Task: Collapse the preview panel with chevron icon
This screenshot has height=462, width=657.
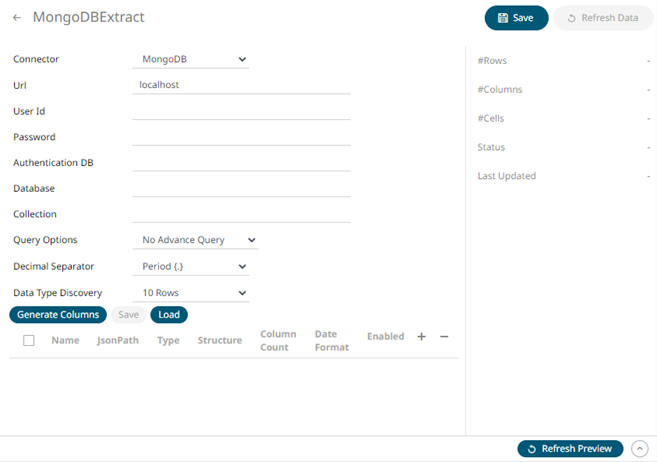Action: 639,449
